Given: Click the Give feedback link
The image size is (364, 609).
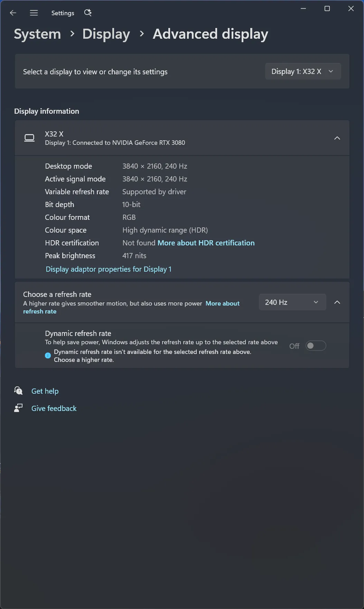Looking at the screenshot, I should [x=54, y=409].
